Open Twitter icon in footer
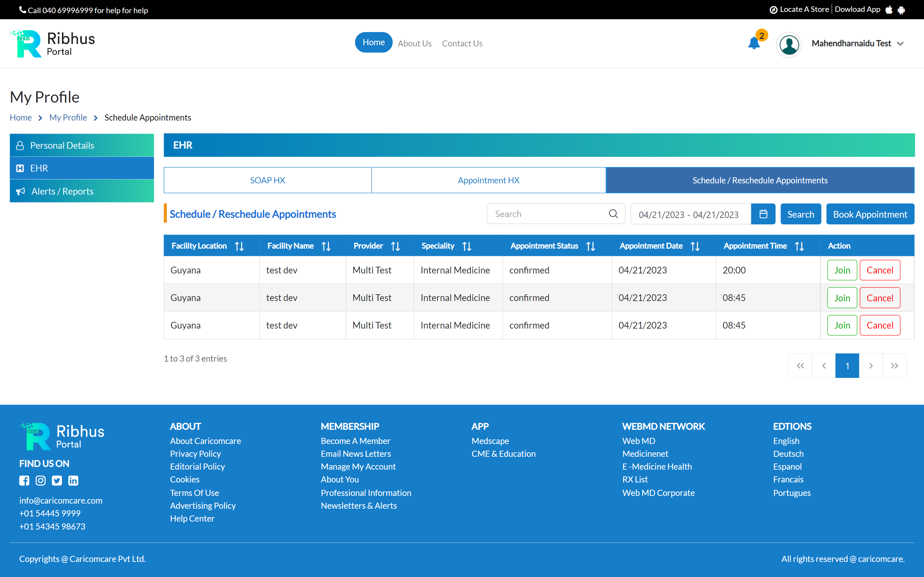924x577 pixels. [57, 481]
